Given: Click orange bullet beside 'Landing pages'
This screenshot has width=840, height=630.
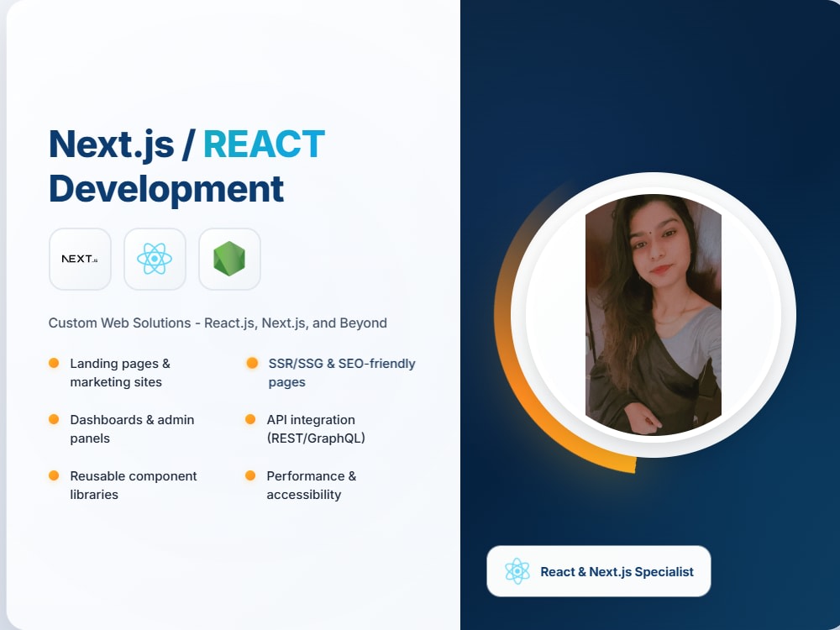Looking at the screenshot, I should (x=54, y=363).
